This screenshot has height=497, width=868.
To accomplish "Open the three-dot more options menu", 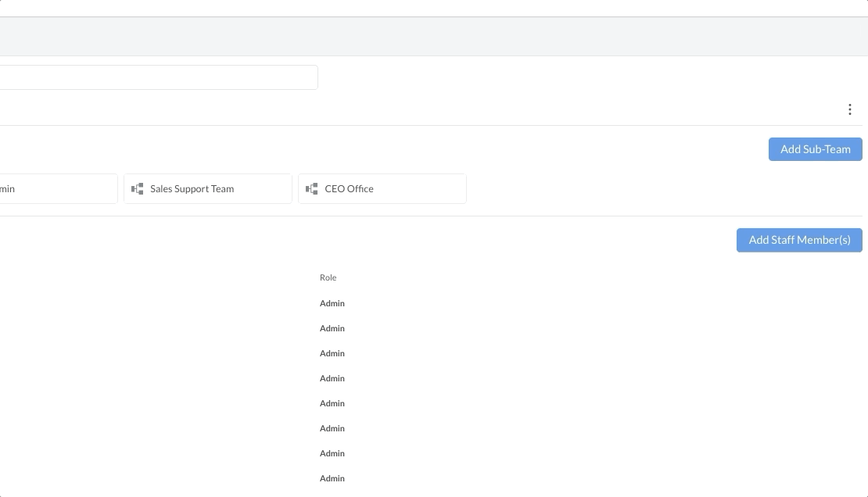I will click(x=849, y=109).
